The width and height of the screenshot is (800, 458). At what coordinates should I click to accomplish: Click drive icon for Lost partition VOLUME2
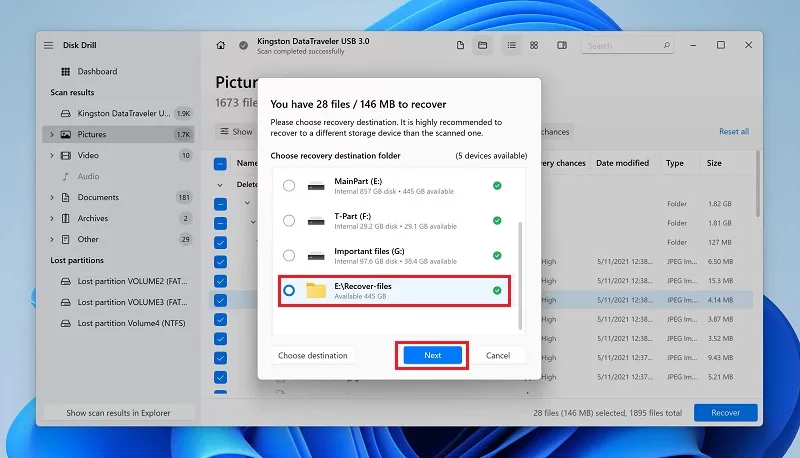(65, 281)
